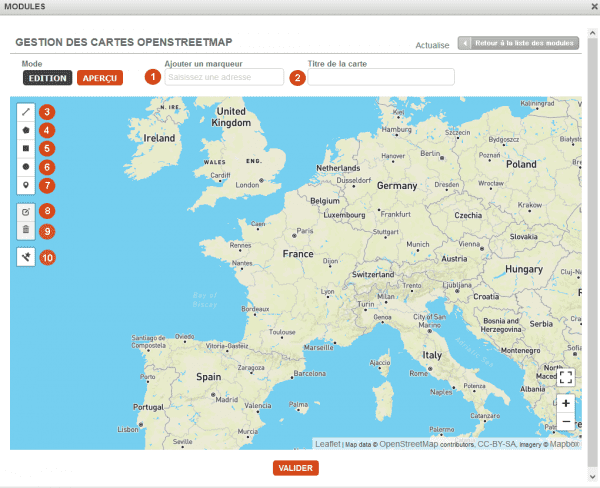This screenshot has width=600, height=488.
Task: Choose the rectangle drawing tool
Action: [x=26, y=148]
